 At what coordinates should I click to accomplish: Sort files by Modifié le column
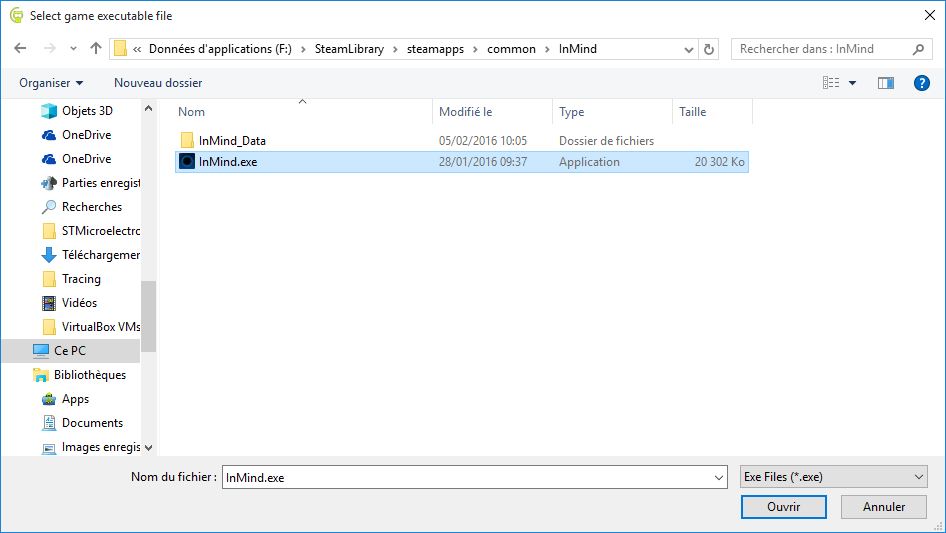[x=466, y=112]
